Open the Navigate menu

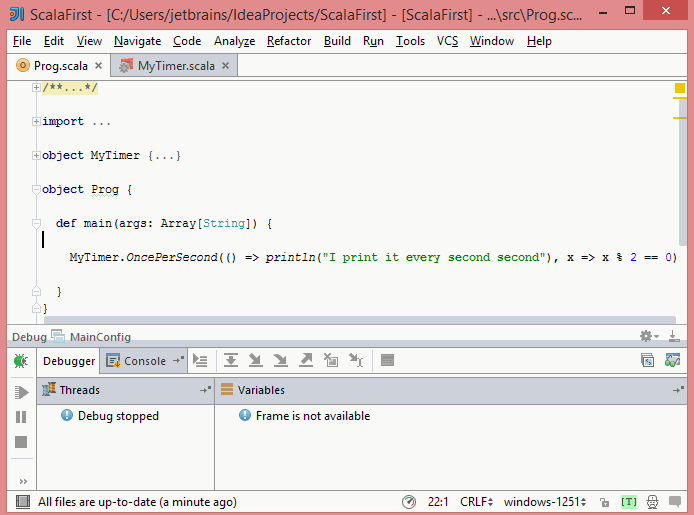click(138, 41)
